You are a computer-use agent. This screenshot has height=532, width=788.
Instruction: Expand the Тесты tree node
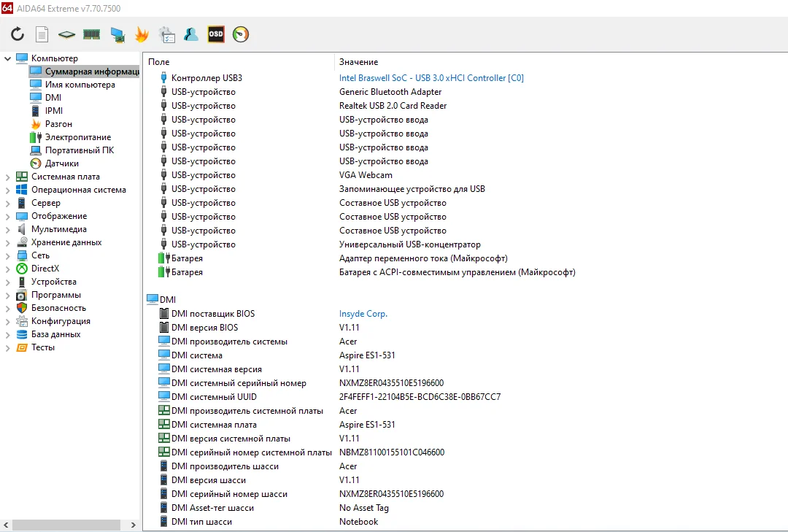[x=7, y=347]
